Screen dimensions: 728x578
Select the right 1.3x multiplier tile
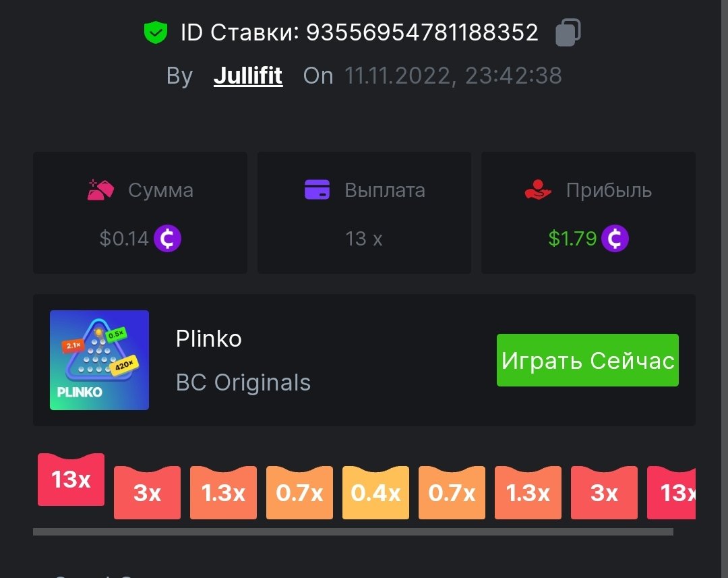click(x=528, y=492)
